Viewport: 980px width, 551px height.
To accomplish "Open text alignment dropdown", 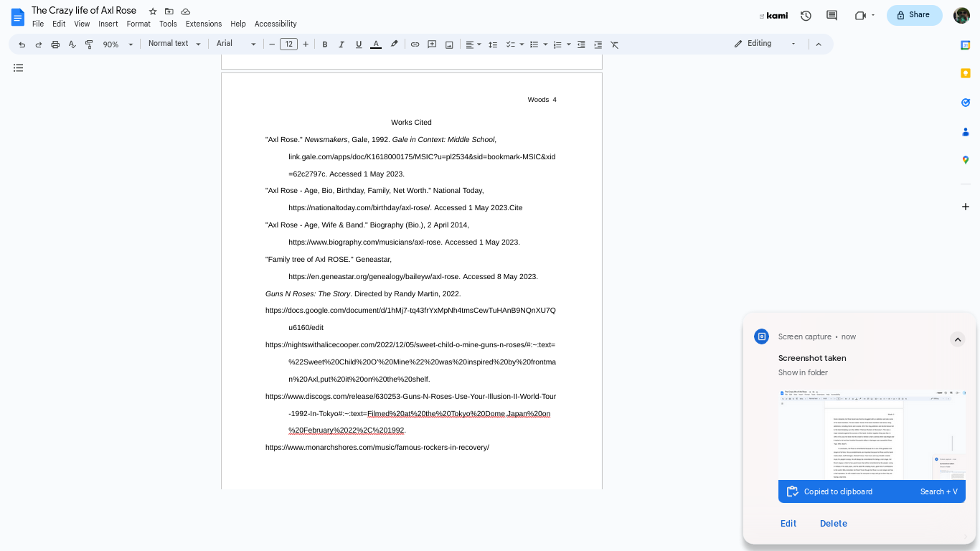I will (473, 44).
